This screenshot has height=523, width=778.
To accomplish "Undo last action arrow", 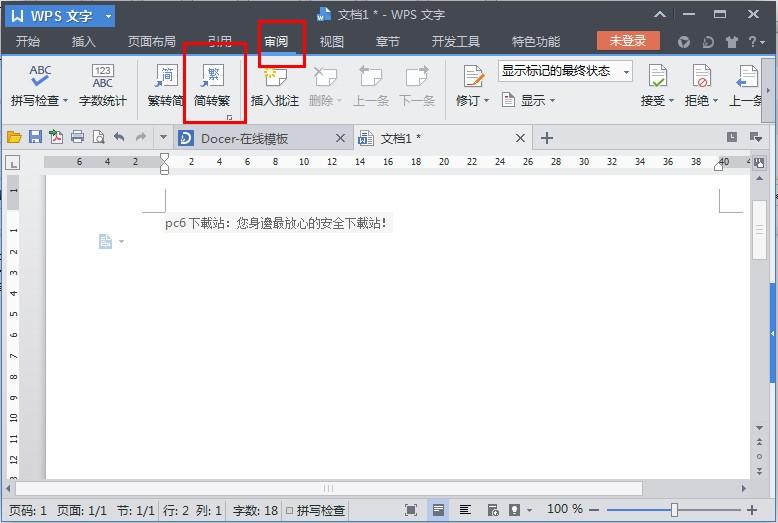I will point(119,136).
